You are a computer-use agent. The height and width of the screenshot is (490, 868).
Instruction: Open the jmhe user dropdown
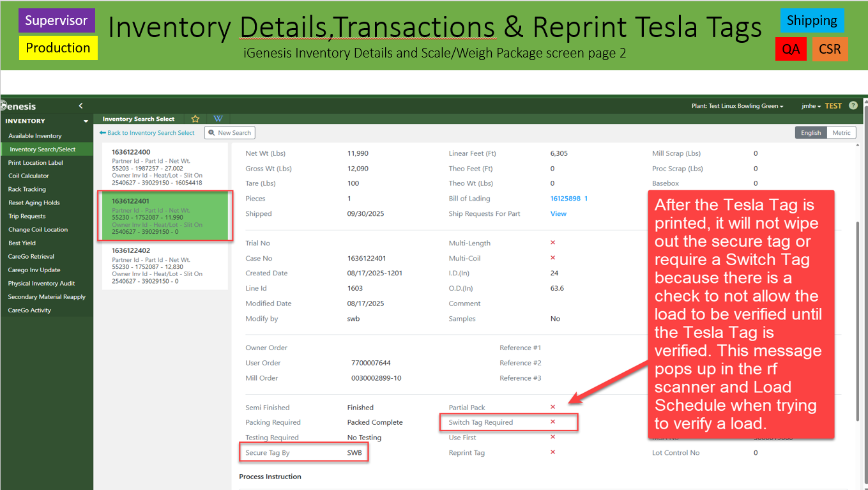coord(811,106)
